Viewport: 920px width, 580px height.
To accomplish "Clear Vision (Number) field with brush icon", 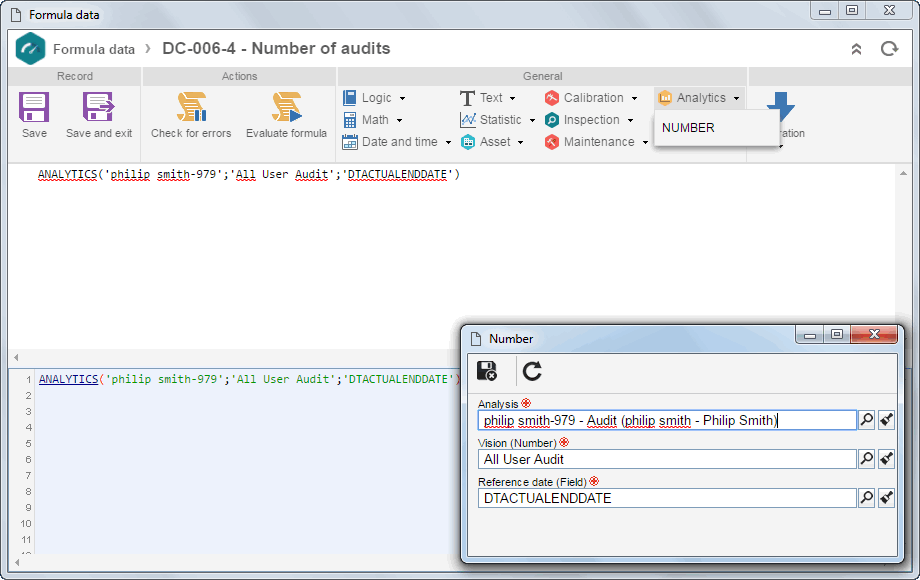I will coord(887,459).
